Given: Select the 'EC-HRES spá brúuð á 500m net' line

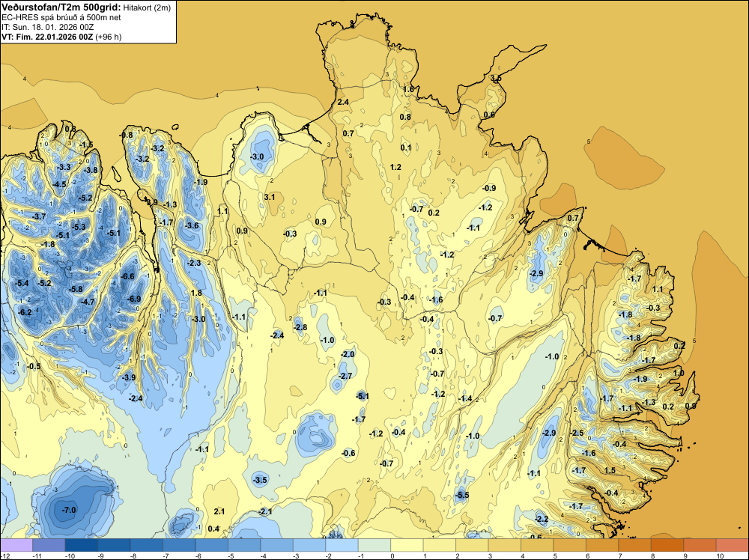Looking at the screenshot, I should pyautogui.click(x=61, y=18).
